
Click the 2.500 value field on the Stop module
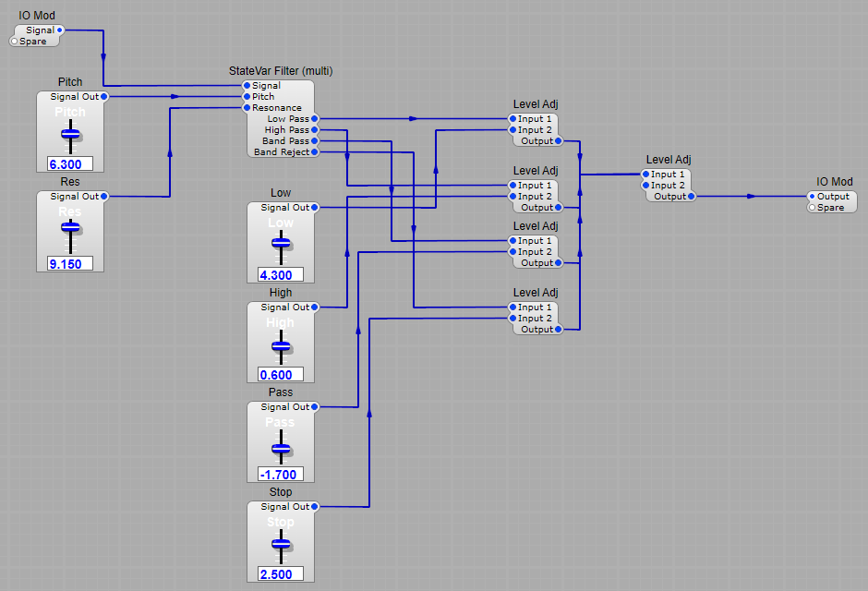279,573
